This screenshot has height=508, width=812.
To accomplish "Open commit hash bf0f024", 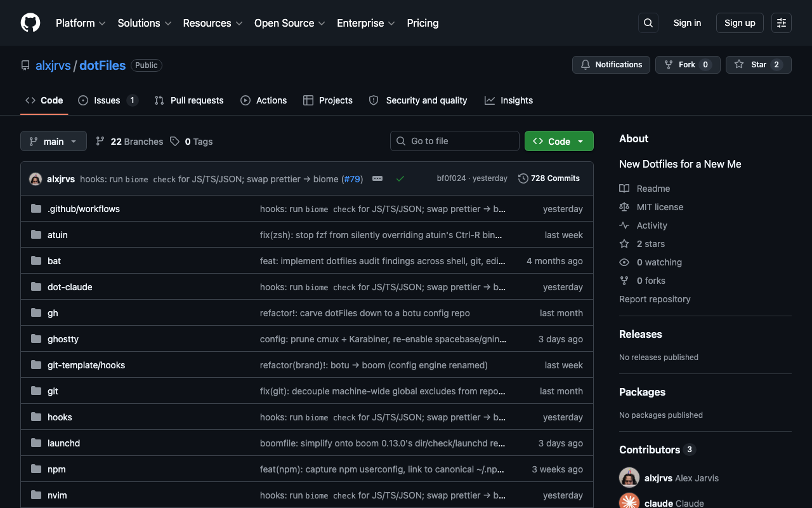I will pos(451,178).
